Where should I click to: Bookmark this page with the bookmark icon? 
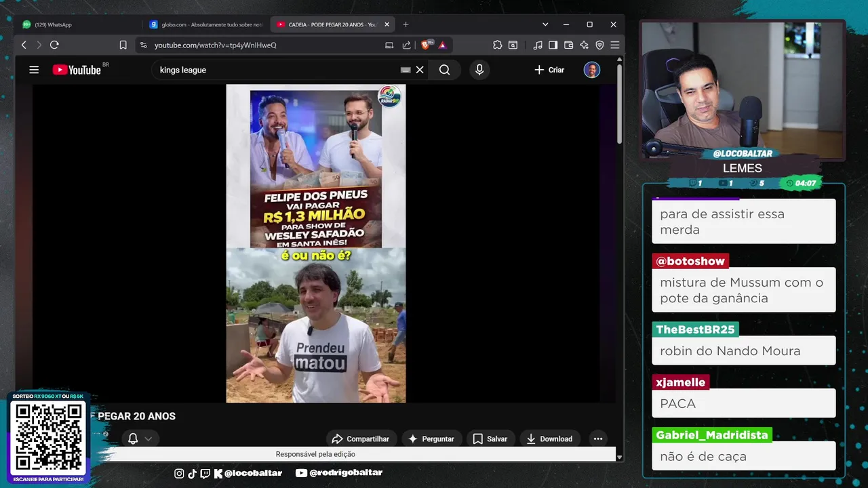tap(123, 45)
